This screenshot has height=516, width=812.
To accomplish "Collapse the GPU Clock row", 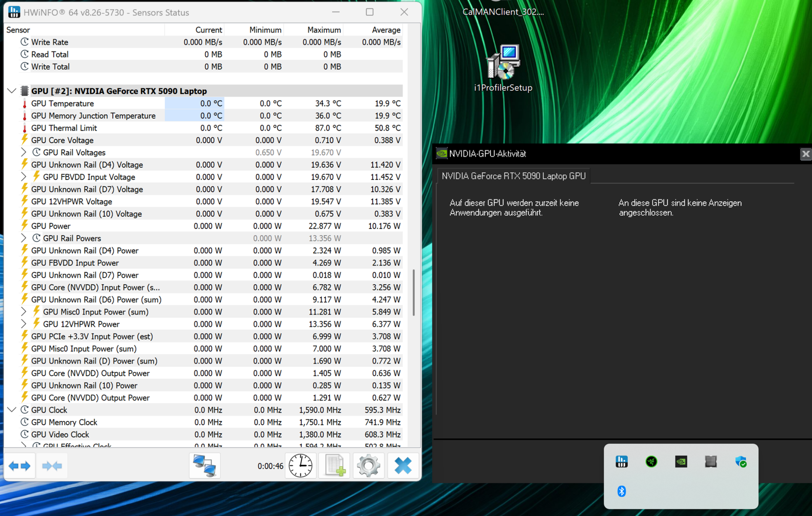I will coord(12,410).
